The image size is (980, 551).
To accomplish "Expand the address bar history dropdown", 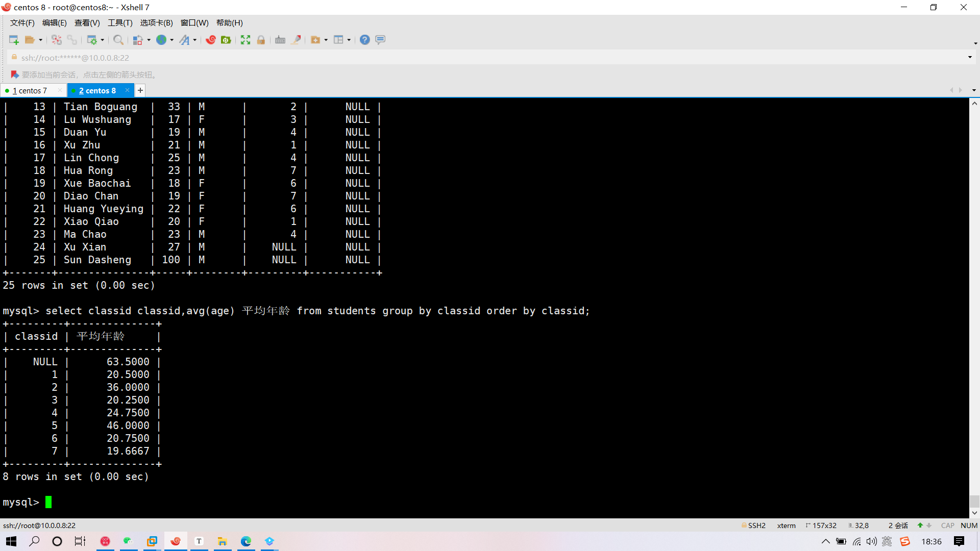I will pyautogui.click(x=970, y=57).
